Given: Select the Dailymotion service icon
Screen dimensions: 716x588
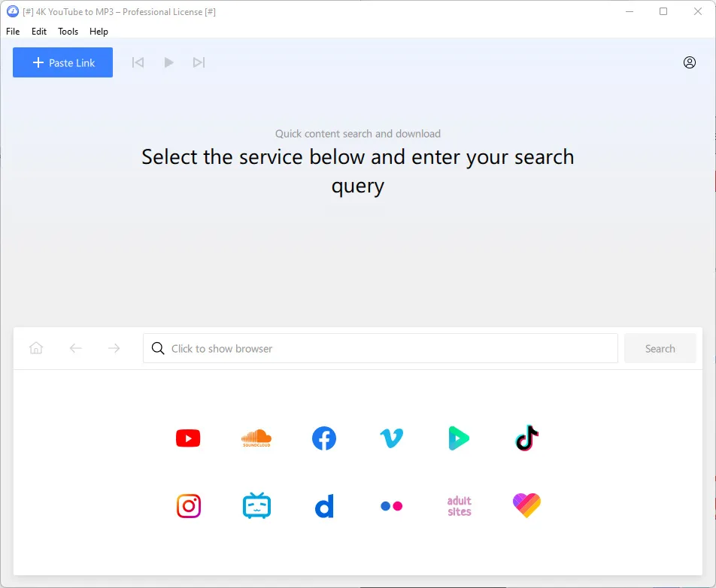Looking at the screenshot, I should (324, 506).
